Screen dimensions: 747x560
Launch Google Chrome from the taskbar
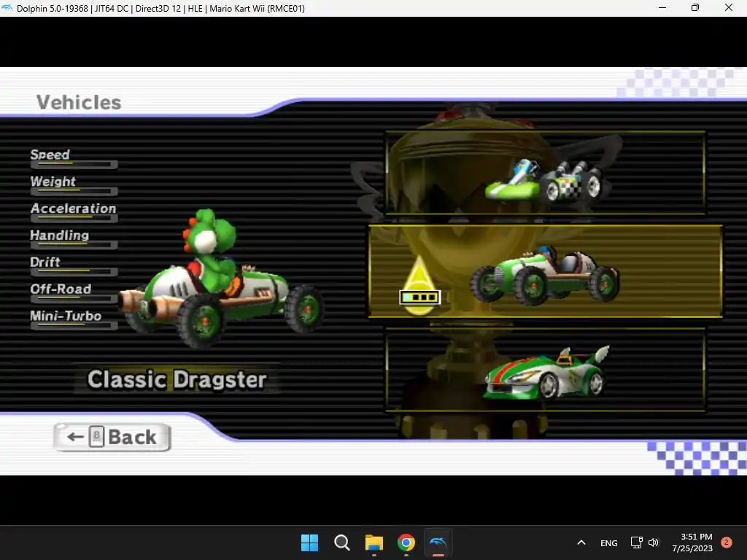point(406,542)
